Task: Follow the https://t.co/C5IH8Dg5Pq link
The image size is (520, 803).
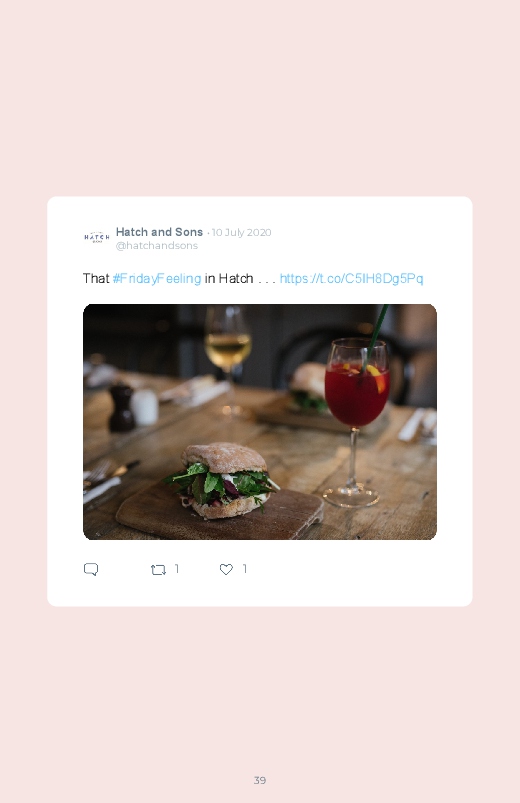Action: point(351,279)
